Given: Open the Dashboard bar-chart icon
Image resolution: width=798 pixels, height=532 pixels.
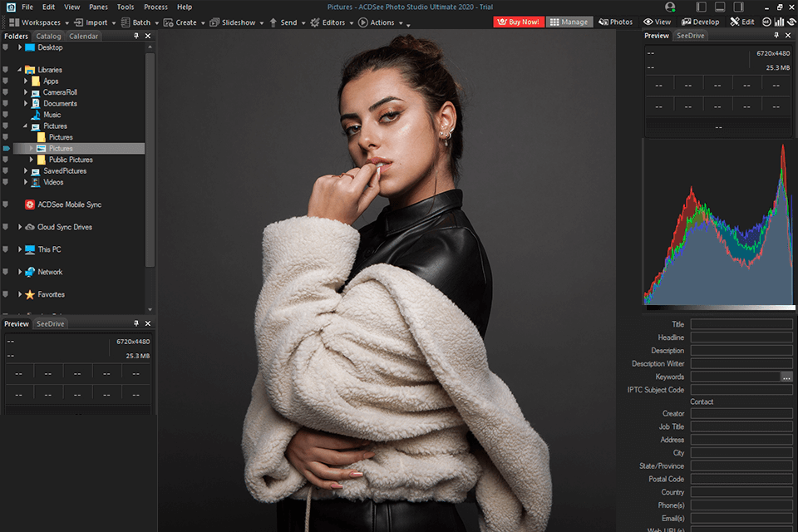Looking at the screenshot, I should [779, 22].
